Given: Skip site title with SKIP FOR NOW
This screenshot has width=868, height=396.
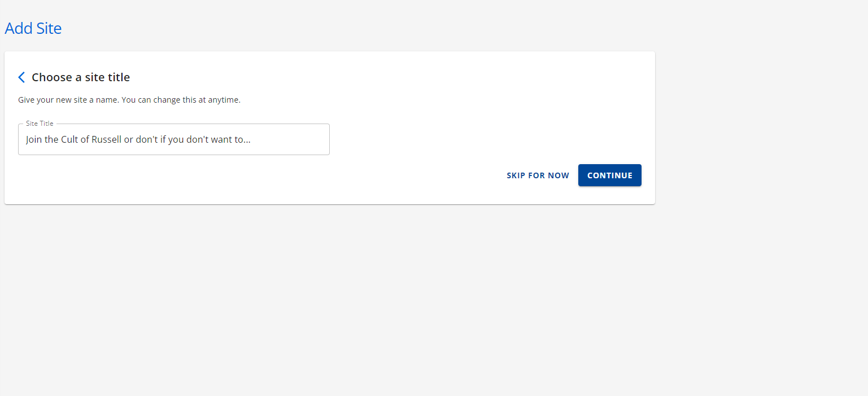Looking at the screenshot, I should pos(538,175).
